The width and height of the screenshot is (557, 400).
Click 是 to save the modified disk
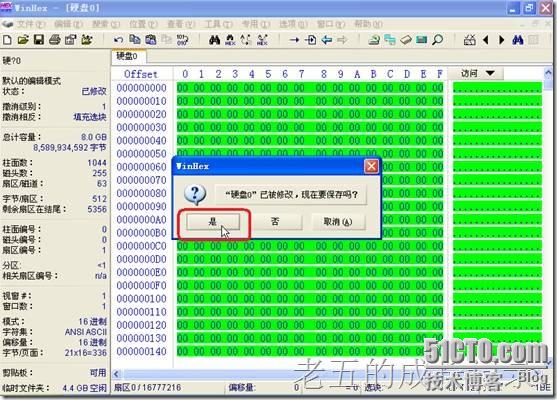[x=213, y=222]
